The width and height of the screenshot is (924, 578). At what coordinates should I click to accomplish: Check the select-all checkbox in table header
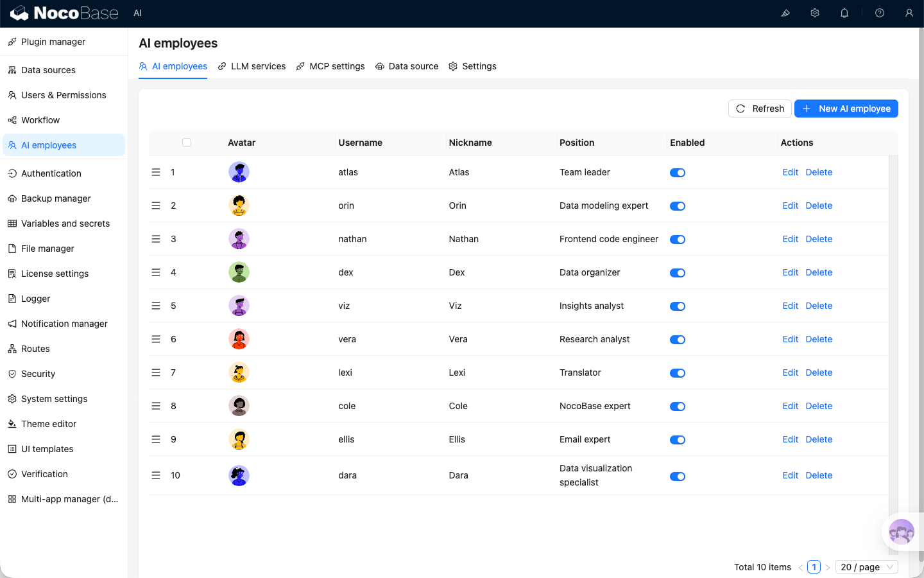[187, 143]
